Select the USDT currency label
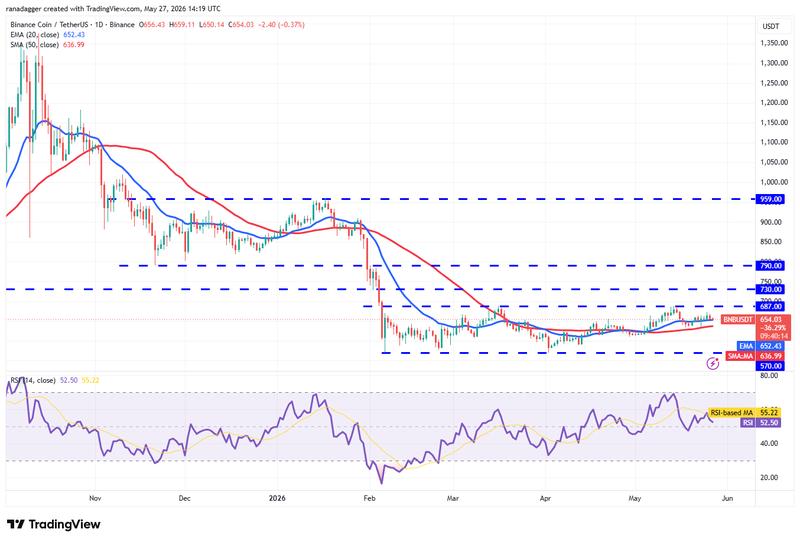 click(771, 27)
